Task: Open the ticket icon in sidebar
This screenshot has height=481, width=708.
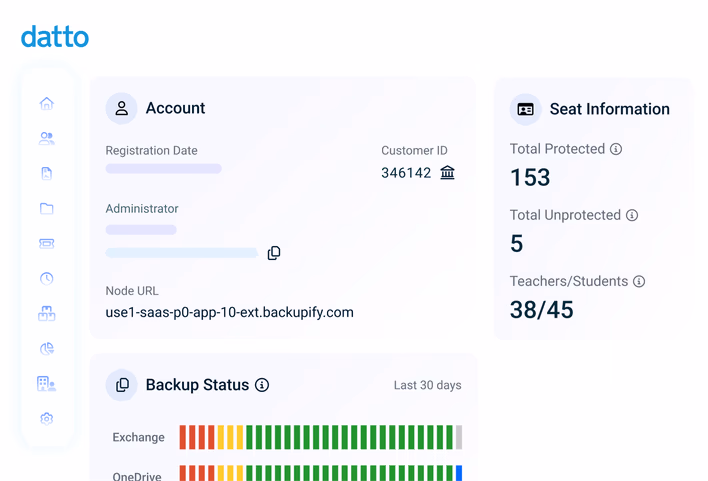Action: tap(47, 243)
